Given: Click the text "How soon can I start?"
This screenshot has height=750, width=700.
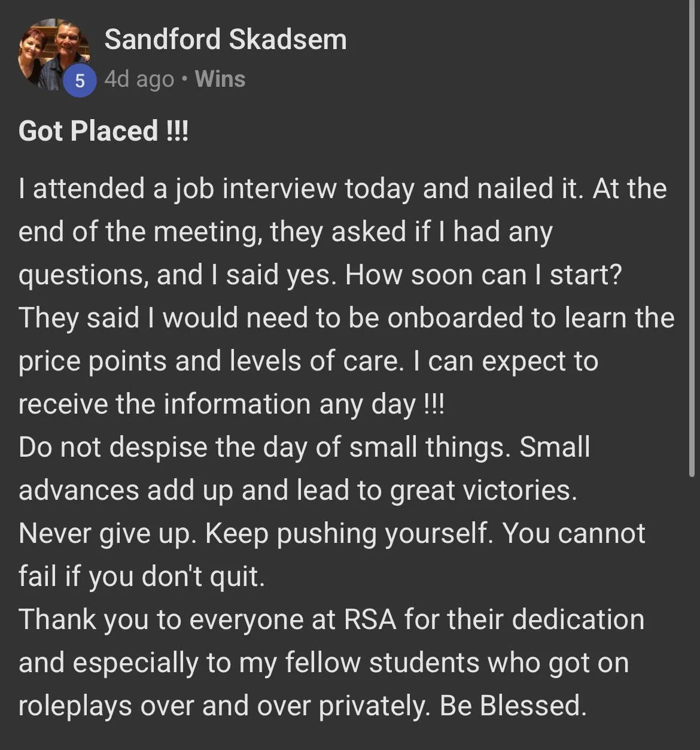Looking at the screenshot, I should tap(484, 275).
